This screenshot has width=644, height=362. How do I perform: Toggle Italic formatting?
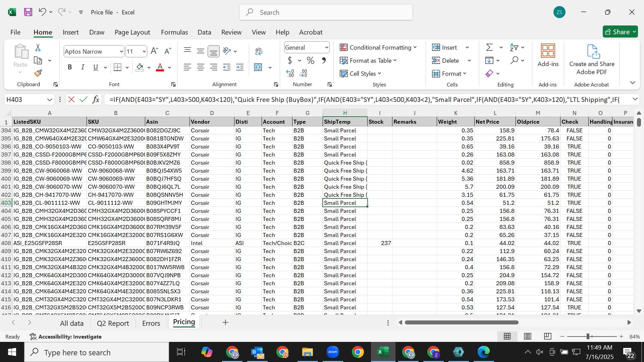click(x=83, y=67)
